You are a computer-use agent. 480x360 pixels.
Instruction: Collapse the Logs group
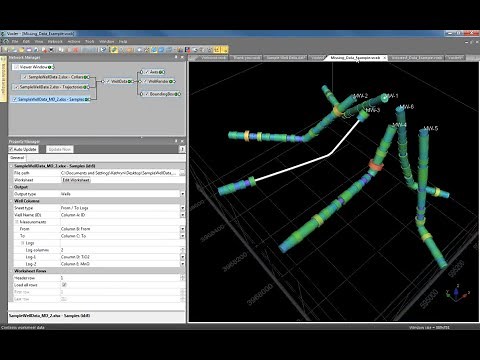click(x=23, y=243)
